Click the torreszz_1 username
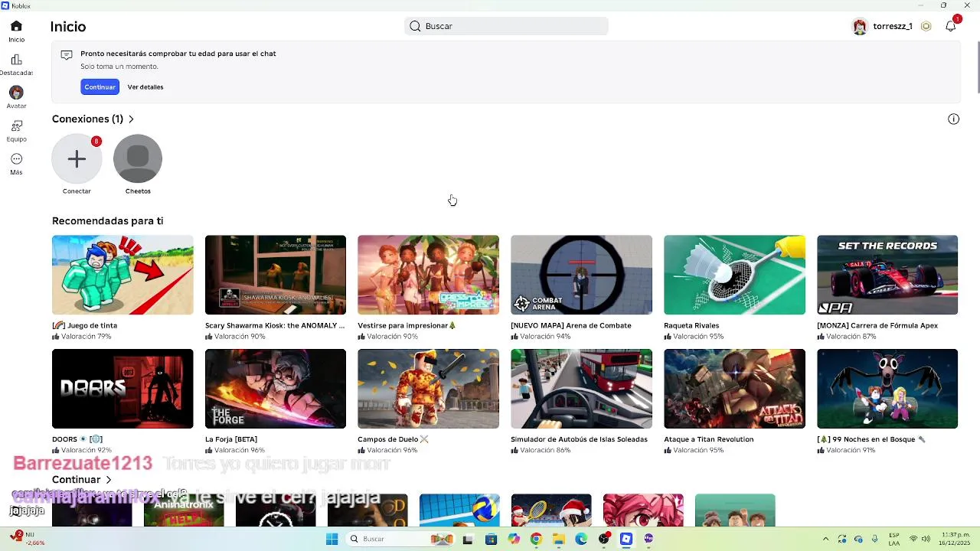 coord(893,26)
